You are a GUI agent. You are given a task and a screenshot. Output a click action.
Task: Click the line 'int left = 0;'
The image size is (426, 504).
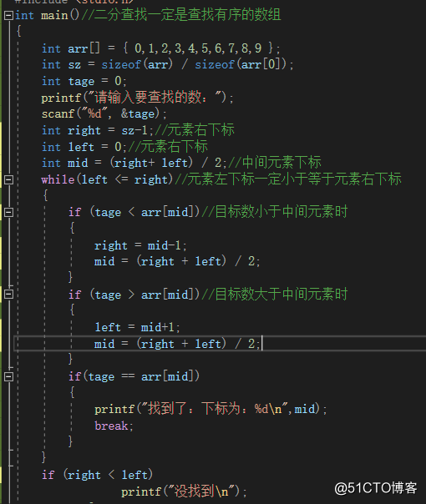coord(84,147)
